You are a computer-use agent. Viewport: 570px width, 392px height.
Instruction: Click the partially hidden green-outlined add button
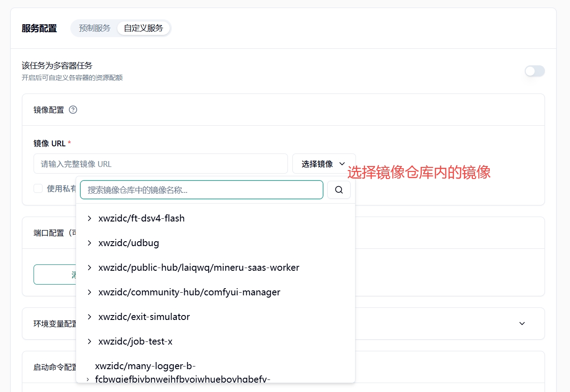point(55,274)
